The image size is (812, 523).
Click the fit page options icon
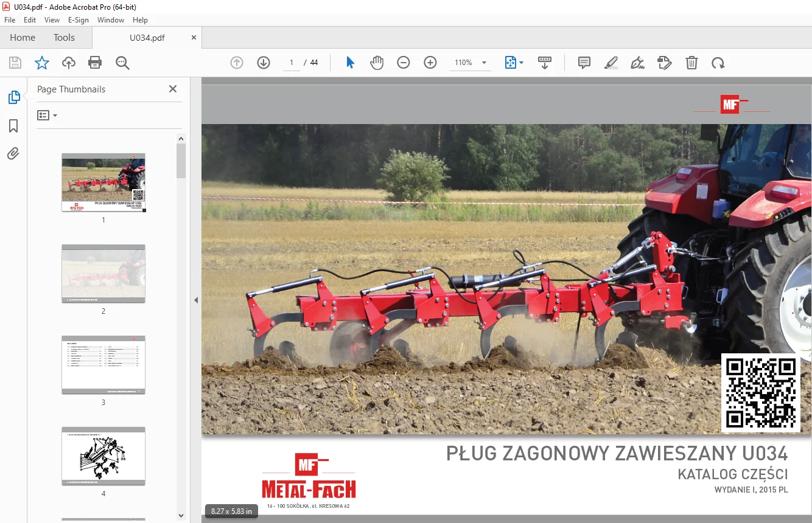pos(510,63)
